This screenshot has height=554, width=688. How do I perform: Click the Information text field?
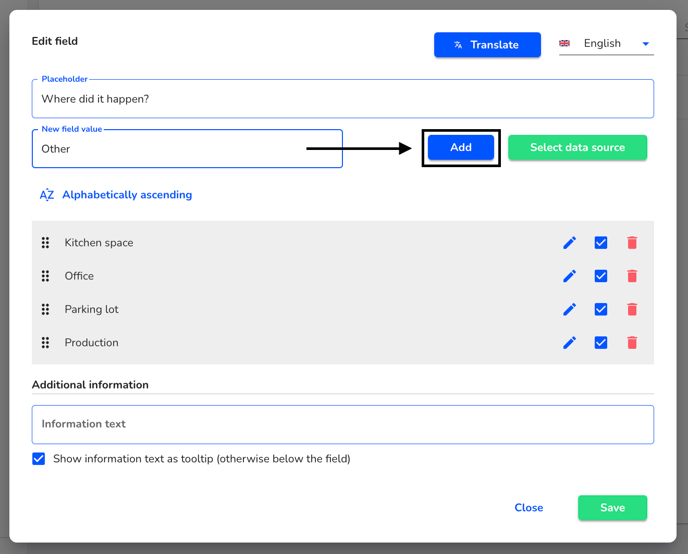pos(343,424)
